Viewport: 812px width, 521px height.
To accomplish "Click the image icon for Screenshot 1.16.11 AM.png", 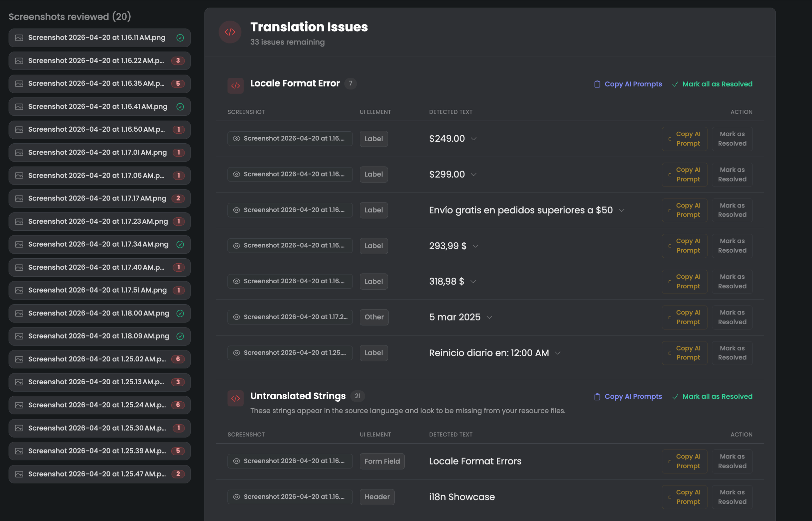I will pyautogui.click(x=19, y=37).
